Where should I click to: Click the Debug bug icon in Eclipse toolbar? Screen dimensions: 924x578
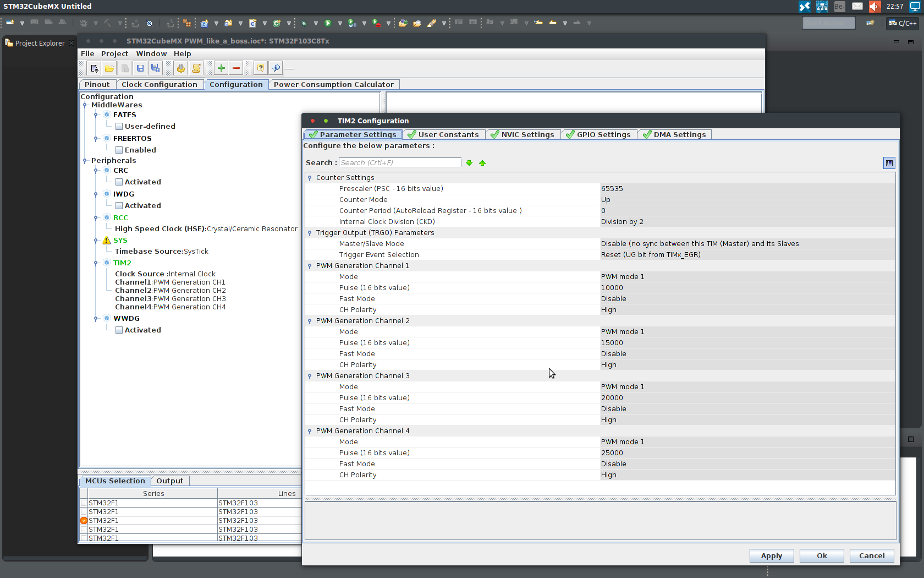[304, 23]
